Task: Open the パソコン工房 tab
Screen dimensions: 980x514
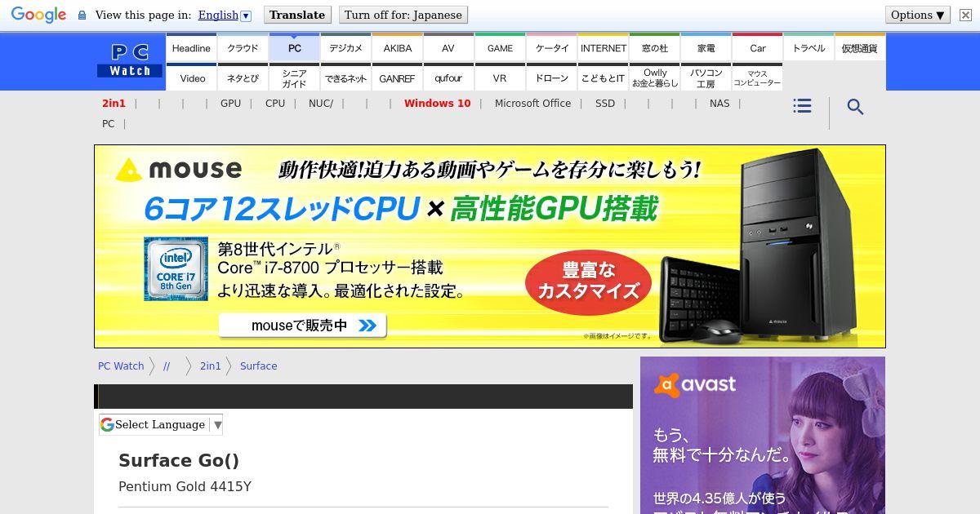Action: pyautogui.click(x=706, y=78)
